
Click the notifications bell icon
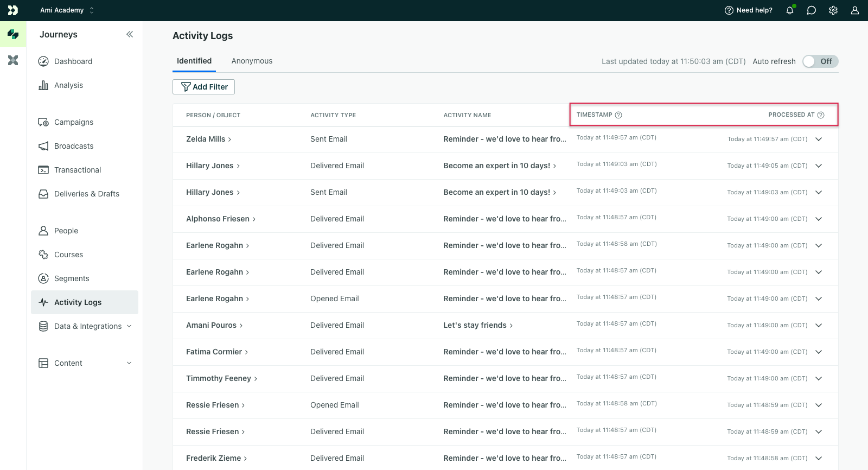tap(790, 10)
